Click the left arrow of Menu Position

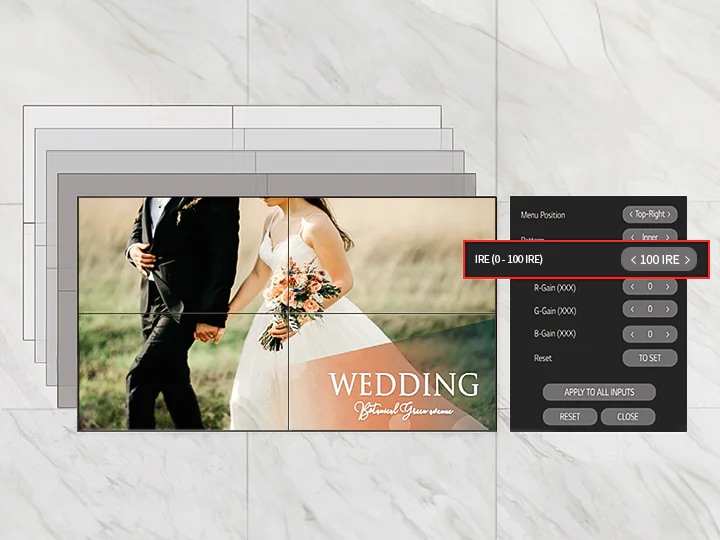pos(631,214)
